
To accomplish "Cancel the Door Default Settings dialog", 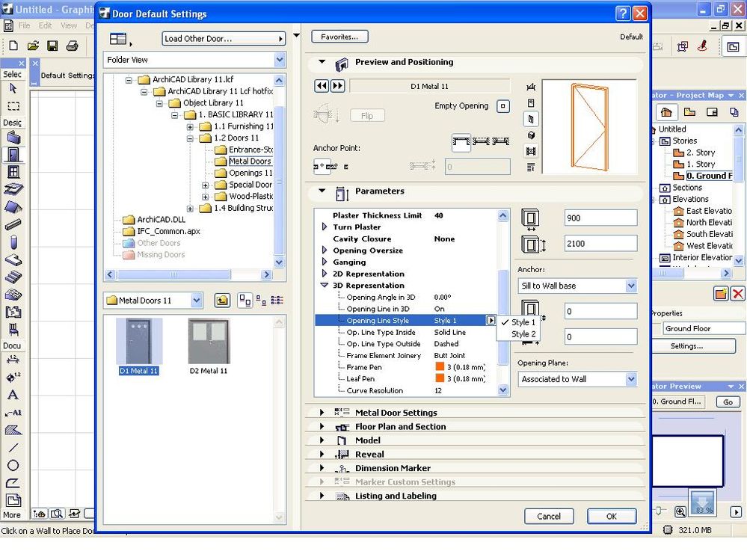I will point(549,516).
